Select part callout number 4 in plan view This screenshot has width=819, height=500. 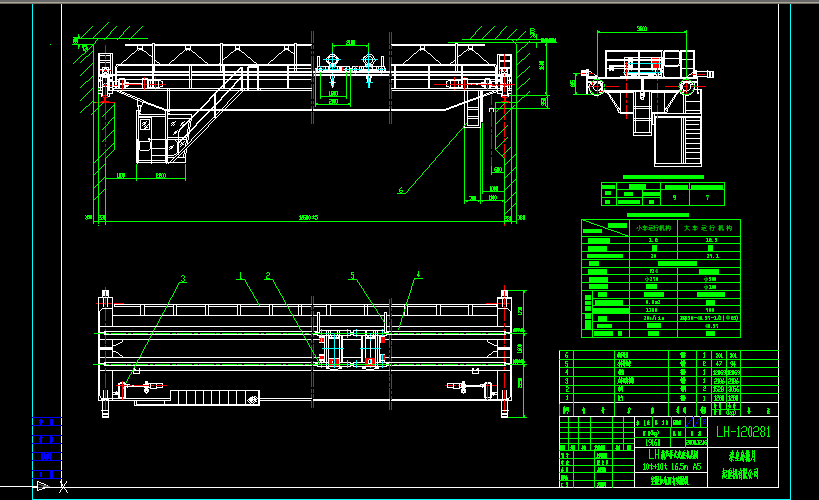[419, 273]
